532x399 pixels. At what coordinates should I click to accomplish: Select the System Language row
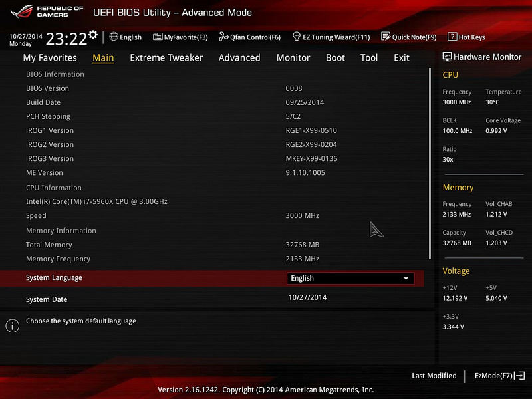211,278
